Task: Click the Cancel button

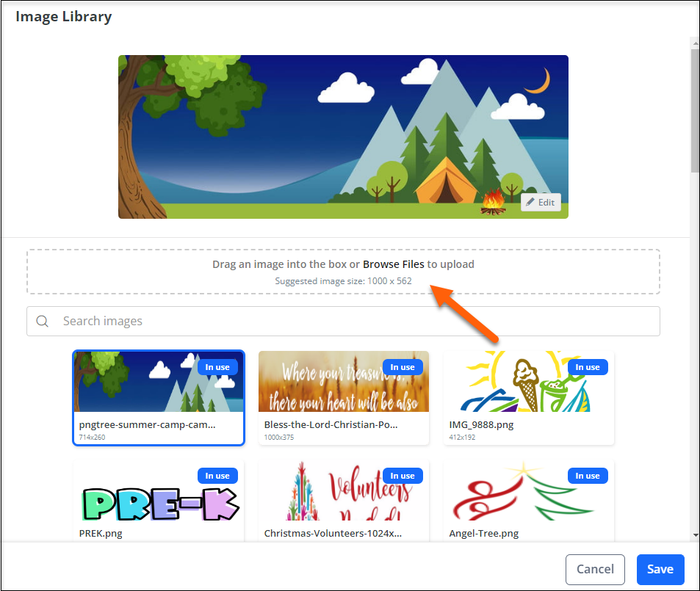Action: (x=595, y=569)
